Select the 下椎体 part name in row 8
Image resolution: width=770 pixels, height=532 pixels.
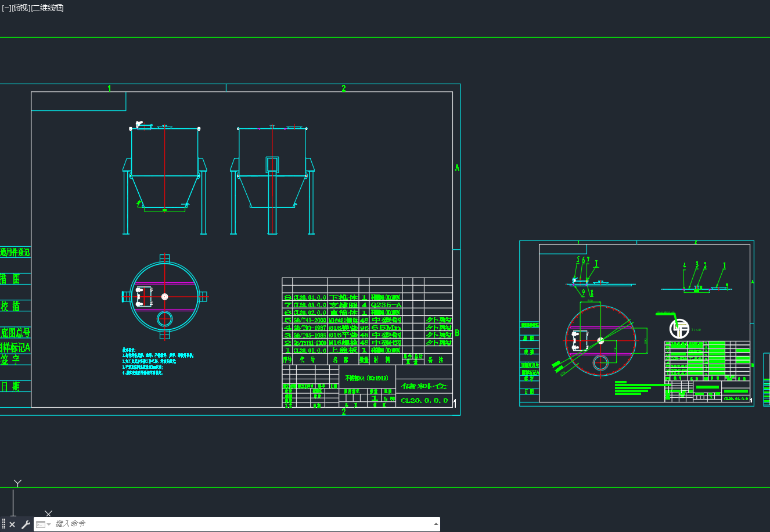pos(344,297)
